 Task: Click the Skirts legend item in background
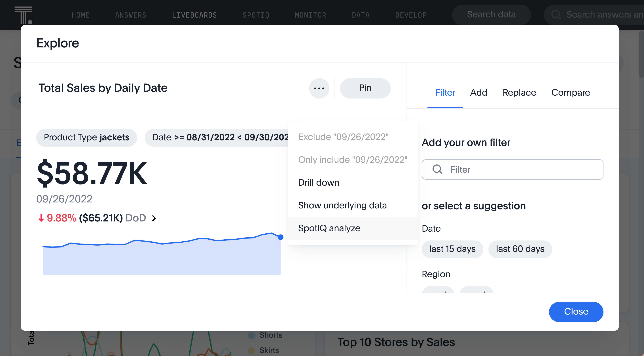[264, 350]
